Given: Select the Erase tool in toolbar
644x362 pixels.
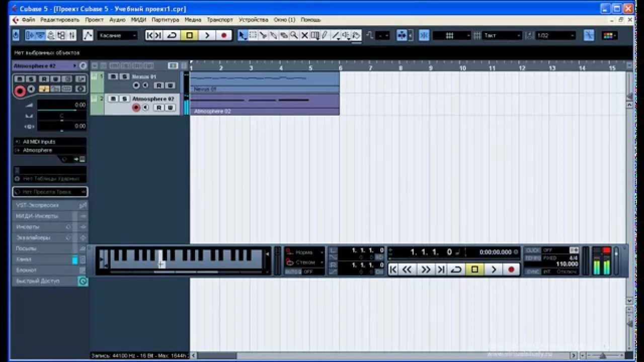Looking at the screenshot, I should 284,35.
